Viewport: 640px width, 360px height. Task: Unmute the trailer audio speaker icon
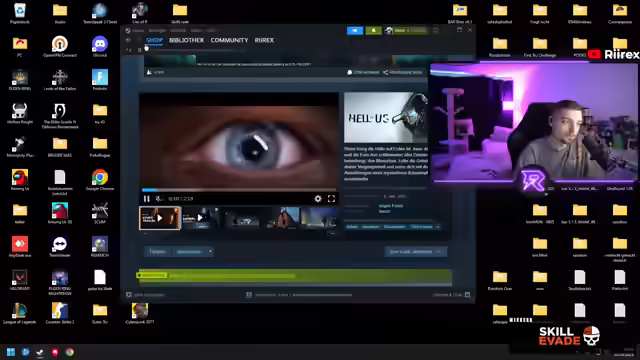[159, 199]
